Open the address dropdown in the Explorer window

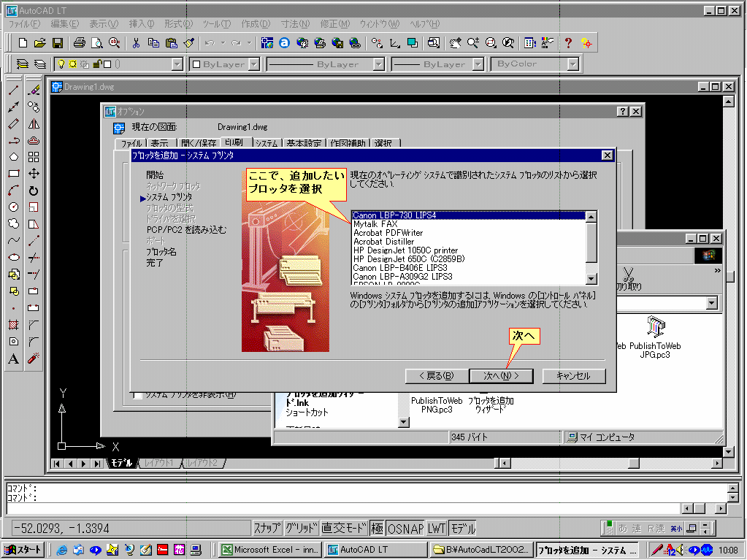click(712, 303)
